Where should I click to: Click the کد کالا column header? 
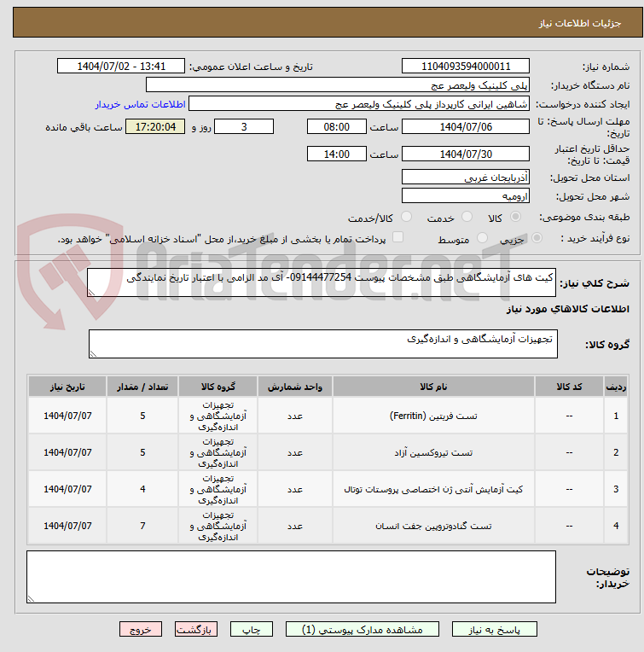pyautogui.click(x=569, y=387)
